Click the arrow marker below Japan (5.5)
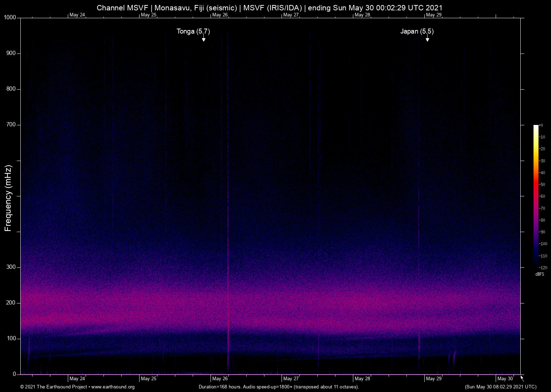 (x=427, y=39)
